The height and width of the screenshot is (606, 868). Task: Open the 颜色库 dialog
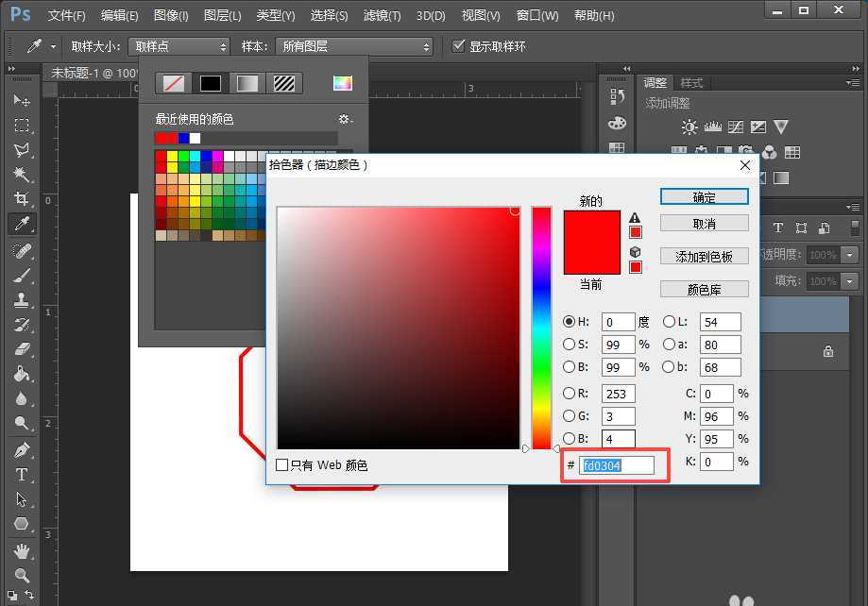tap(704, 288)
